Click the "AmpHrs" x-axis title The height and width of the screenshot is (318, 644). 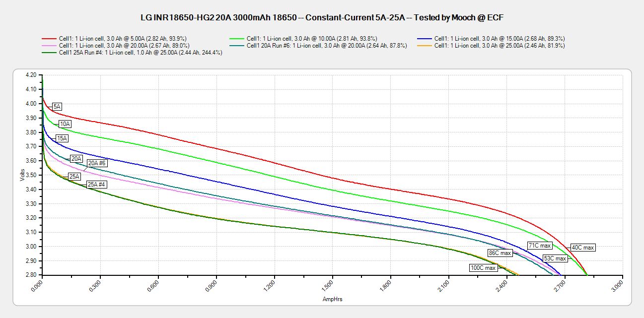(x=332, y=299)
